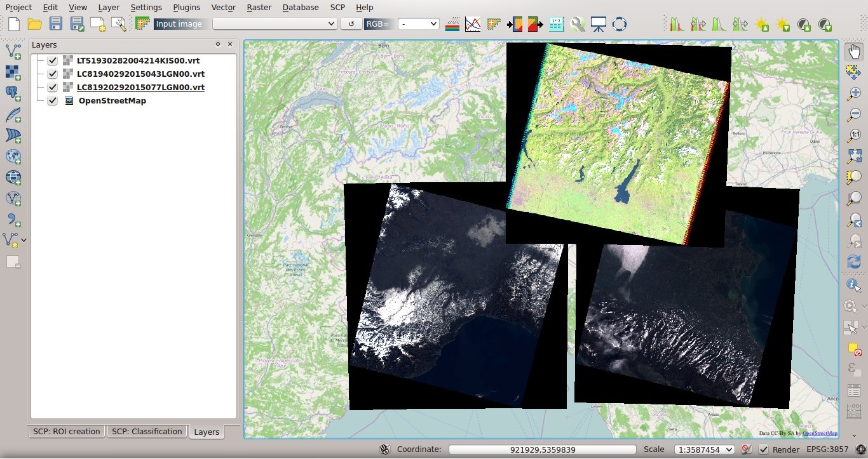Image resolution: width=868 pixels, height=459 pixels.
Task: Open the OpenStreetMap attribution link
Action: (x=820, y=433)
